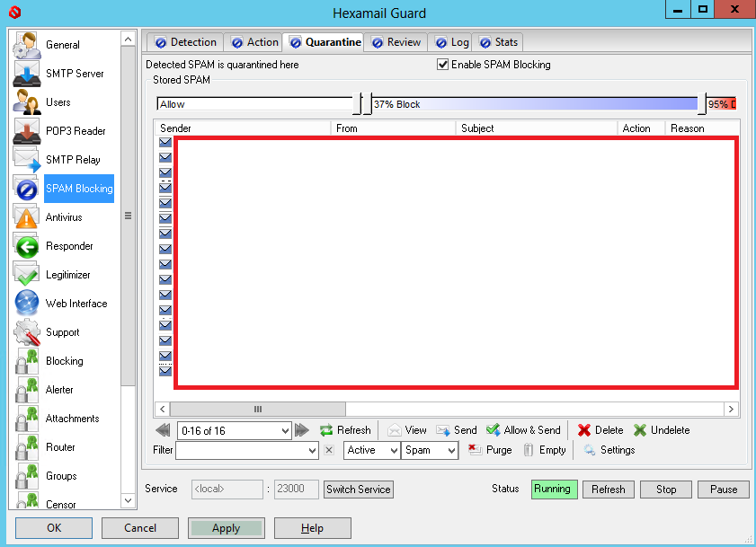Select the Quarantine tab
Viewport: 756px width, 547px height.
click(325, 42)
